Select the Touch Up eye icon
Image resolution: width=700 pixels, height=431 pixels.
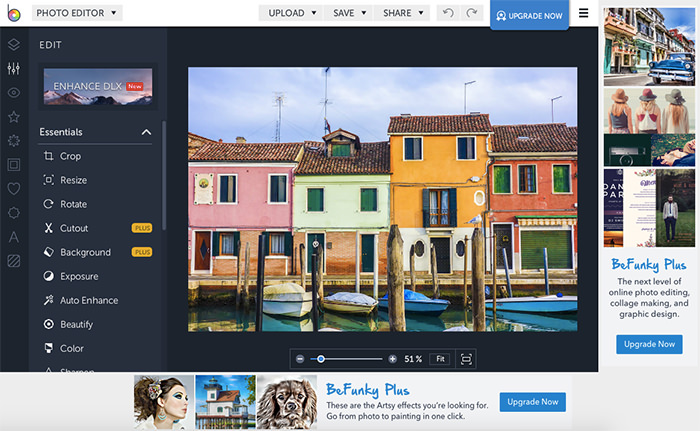[13, 92]
